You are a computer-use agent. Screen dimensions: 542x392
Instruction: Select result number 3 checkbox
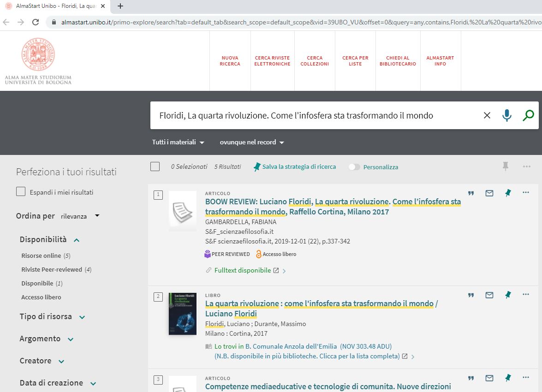(158, 380)
